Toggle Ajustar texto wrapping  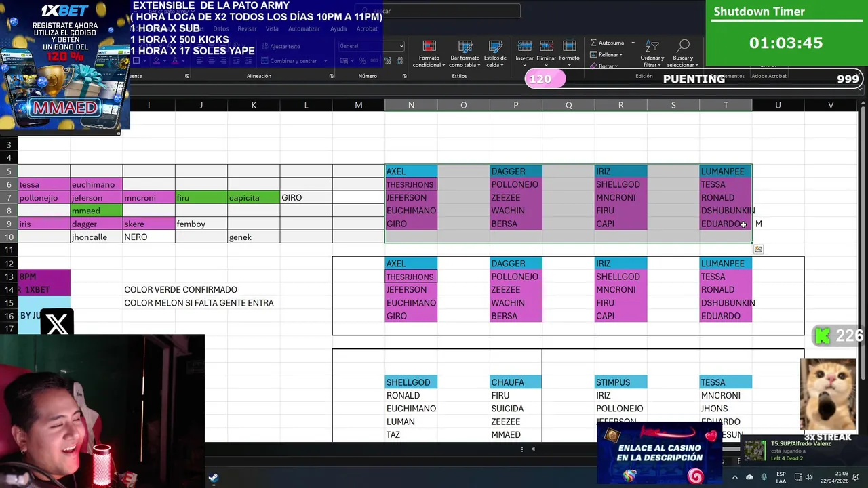[x=280, y=46]
